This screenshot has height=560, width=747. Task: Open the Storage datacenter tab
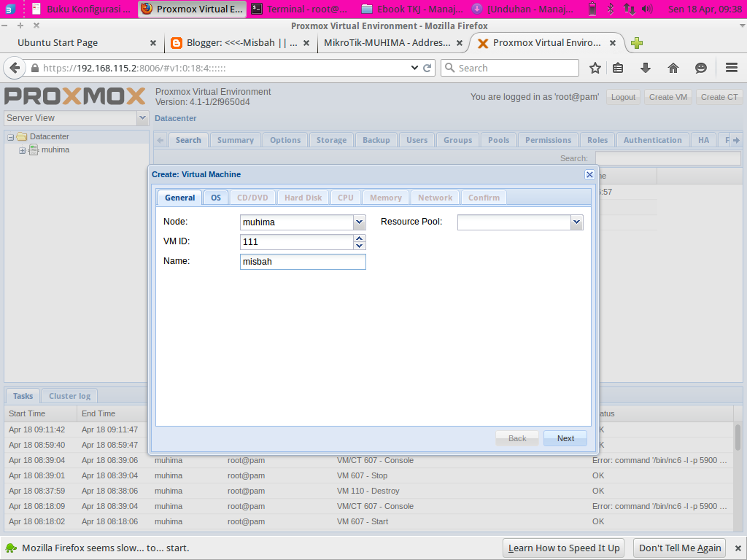point(332,140)
